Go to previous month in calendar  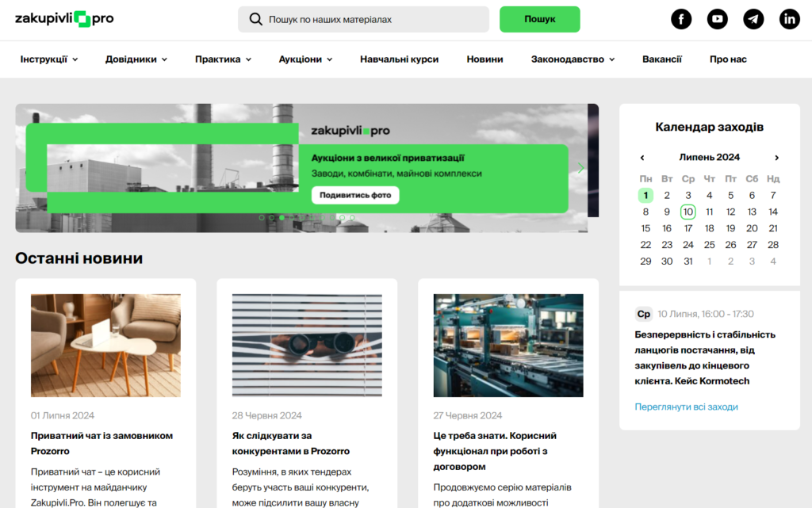[x=642, y=158]
